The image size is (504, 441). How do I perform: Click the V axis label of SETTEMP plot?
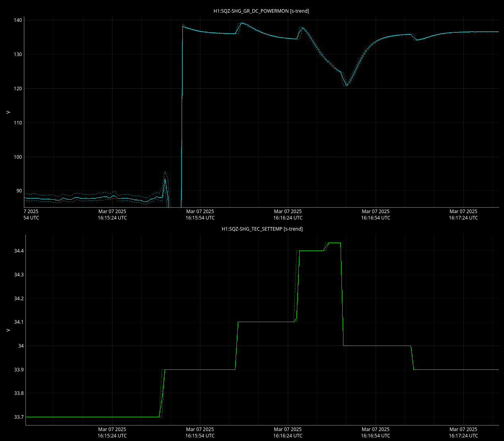tap(8, 330)
